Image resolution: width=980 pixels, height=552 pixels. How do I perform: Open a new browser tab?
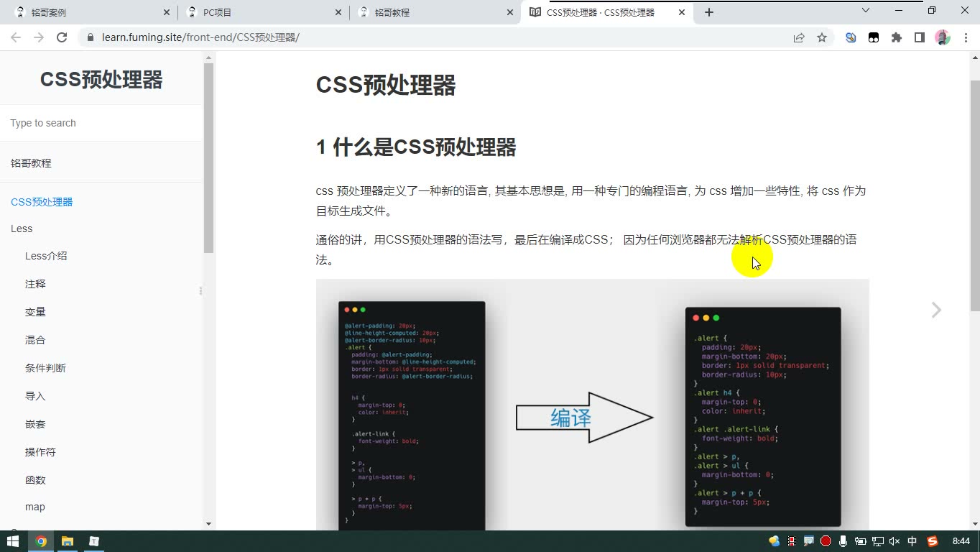709,12
